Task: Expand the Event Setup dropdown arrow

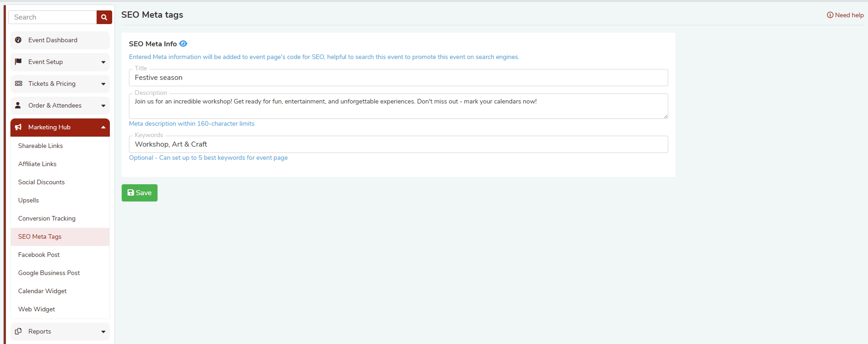Action: click(103, 62)
